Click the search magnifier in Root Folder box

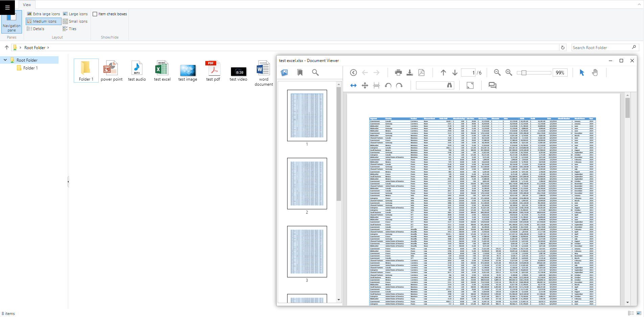tap(634, 47)
